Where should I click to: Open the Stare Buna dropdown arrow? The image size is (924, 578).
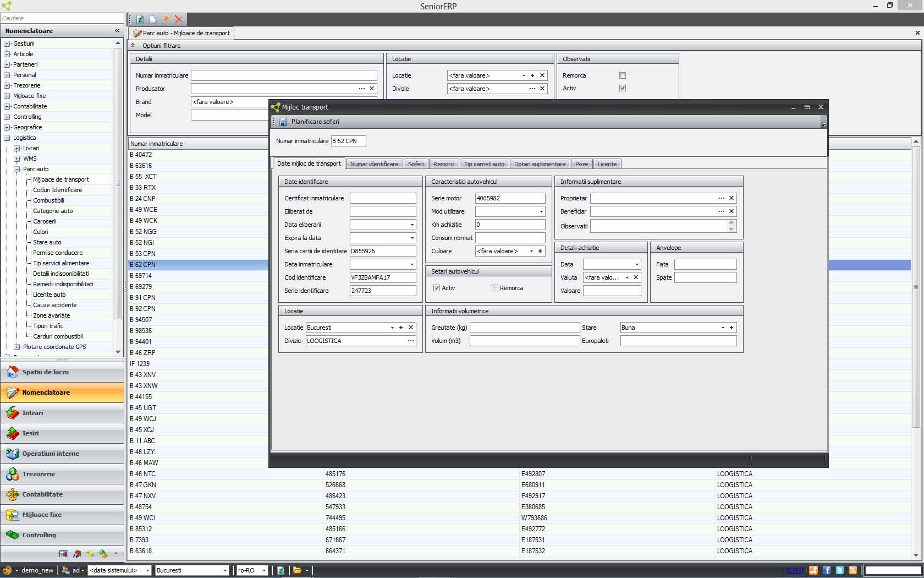pyautogui.click(x=723, y=328)
